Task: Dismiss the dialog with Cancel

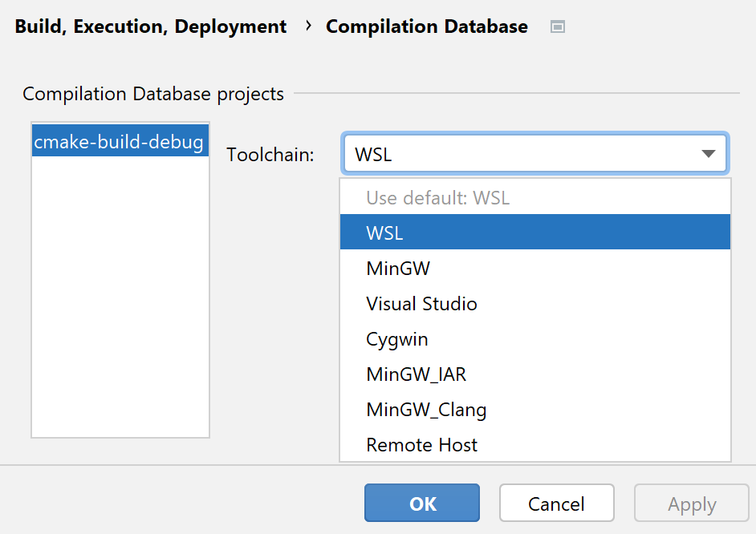Action: (556, 503)
